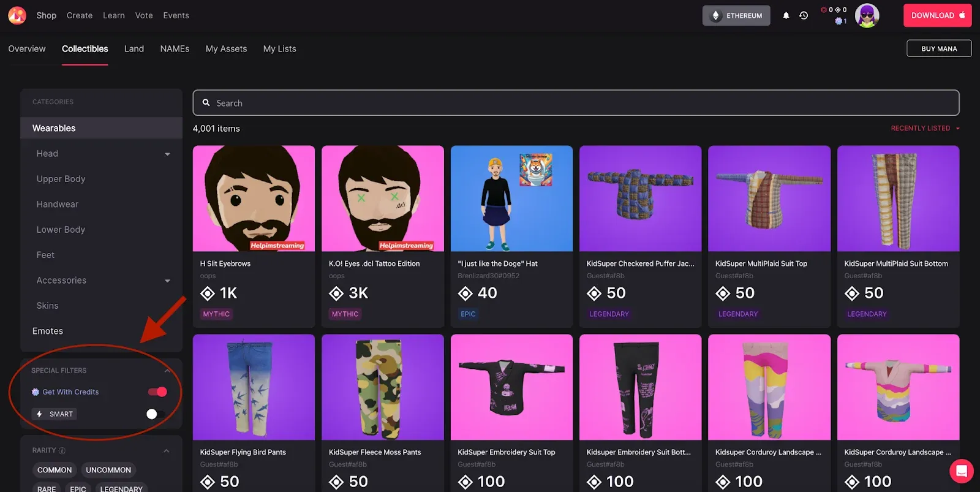Open KidSuper Checkered Puffer Jacket item
Screen dimensions: 980x492
tap(641, 236)
